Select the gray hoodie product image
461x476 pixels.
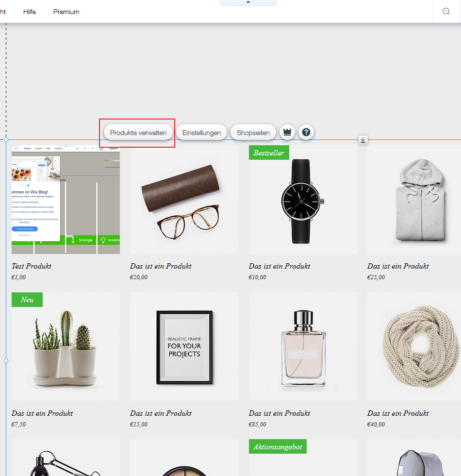coord(414,200)
